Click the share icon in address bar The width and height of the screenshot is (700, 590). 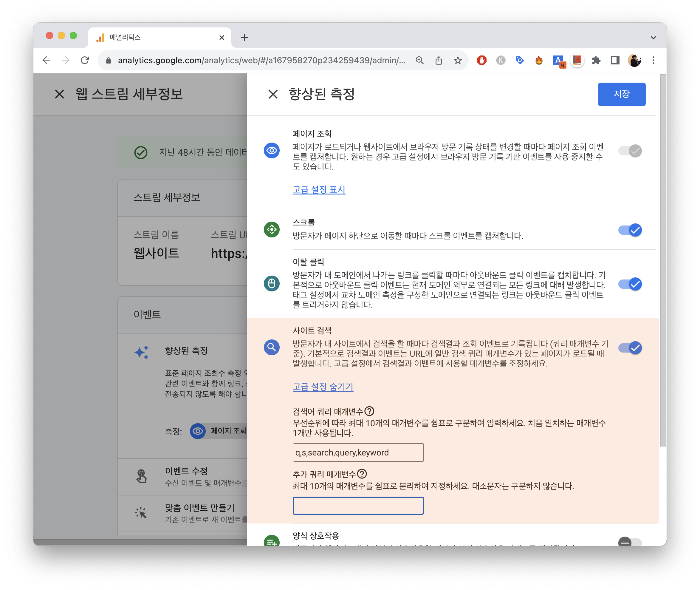tap(439, 60)
